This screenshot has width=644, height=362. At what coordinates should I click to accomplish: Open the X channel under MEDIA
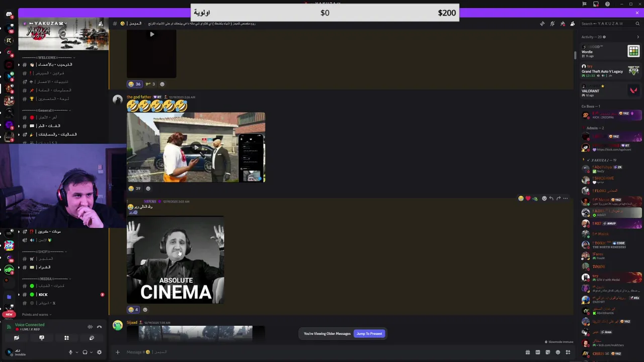point(63,303)
